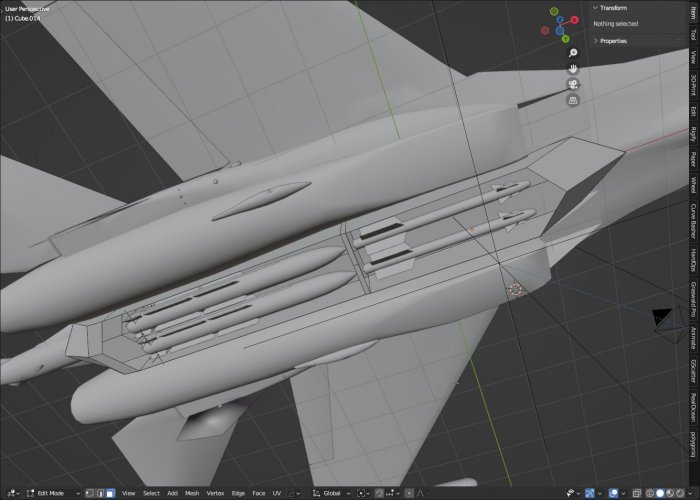Open the Global transform orientation dropdown
The width and height of the screenshot is (700, 500).
coord(332,493)
